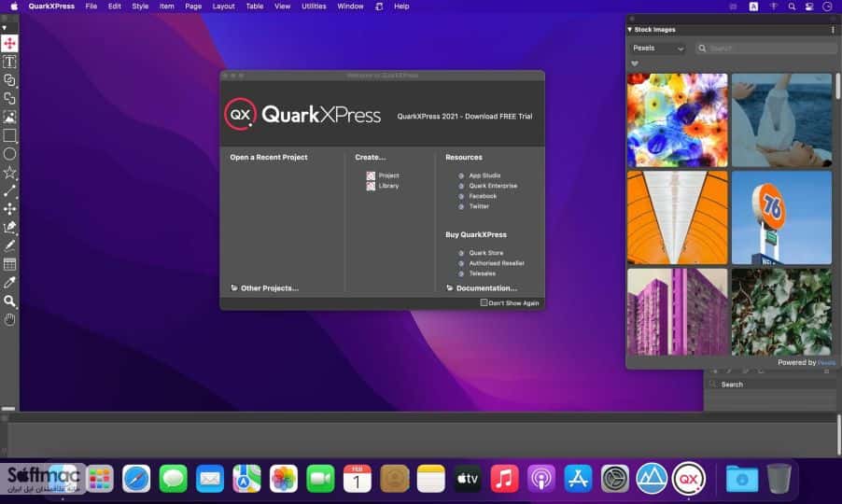
Task: Open Spotlight search in menu bar
Action: pyautogui.click(x=792, y=7)
